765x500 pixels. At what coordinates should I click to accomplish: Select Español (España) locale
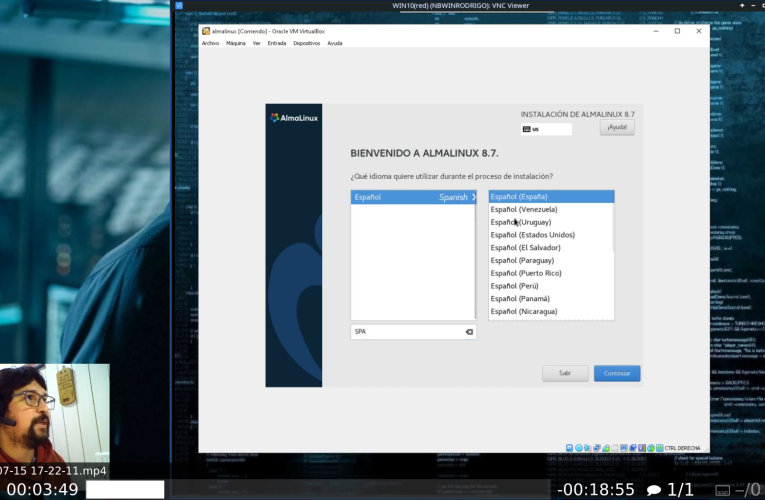551,197
